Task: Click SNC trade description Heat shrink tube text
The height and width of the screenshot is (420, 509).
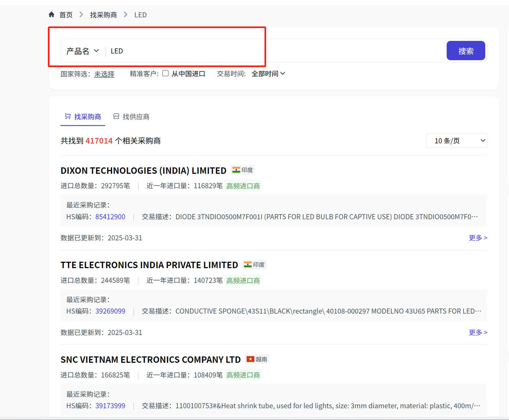Action: (328, 406)
